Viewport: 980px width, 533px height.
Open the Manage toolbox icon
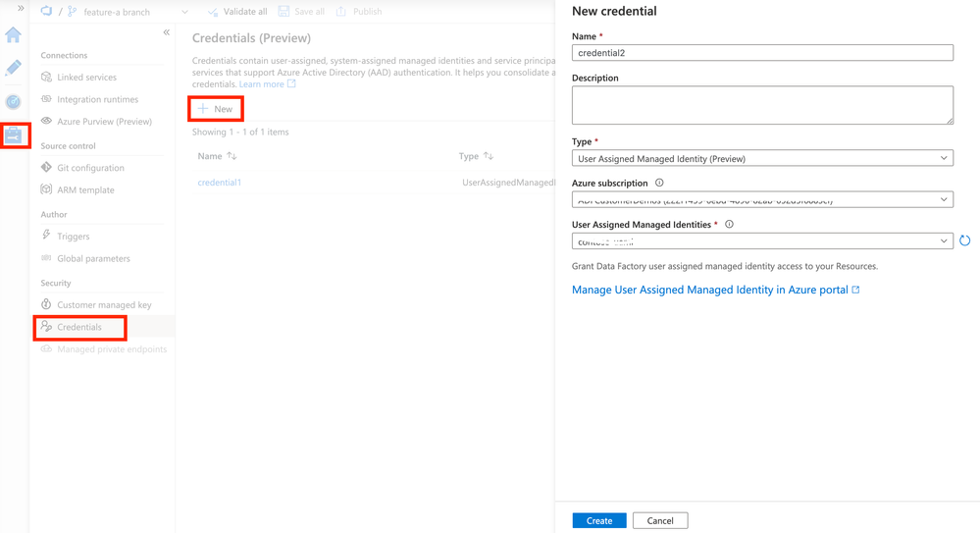tap(13, 135)
